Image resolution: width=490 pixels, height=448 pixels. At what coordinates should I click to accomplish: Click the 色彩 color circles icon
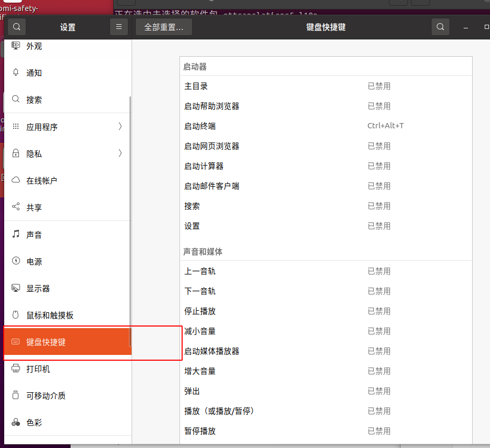click(x=16, y=422)
